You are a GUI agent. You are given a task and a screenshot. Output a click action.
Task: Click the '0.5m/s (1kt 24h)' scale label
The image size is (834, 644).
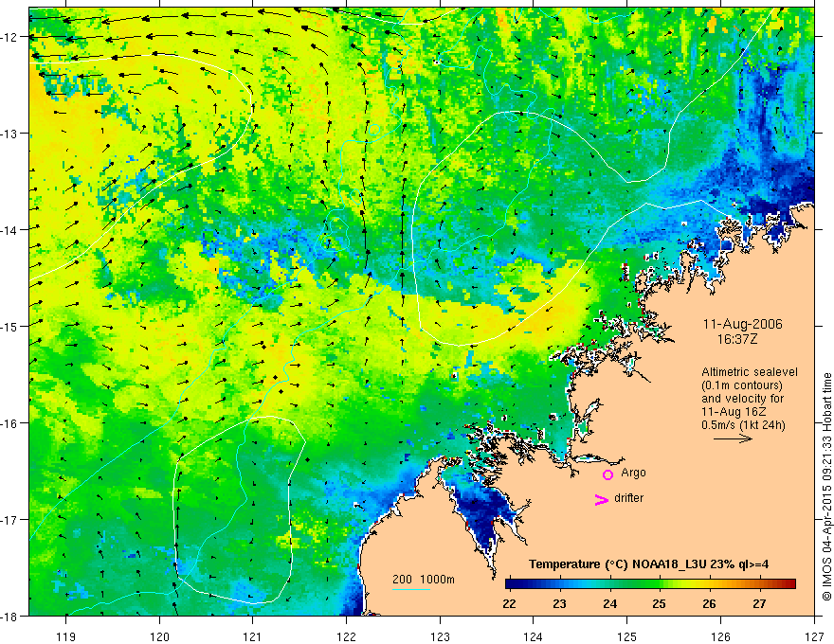coord(743,425)
